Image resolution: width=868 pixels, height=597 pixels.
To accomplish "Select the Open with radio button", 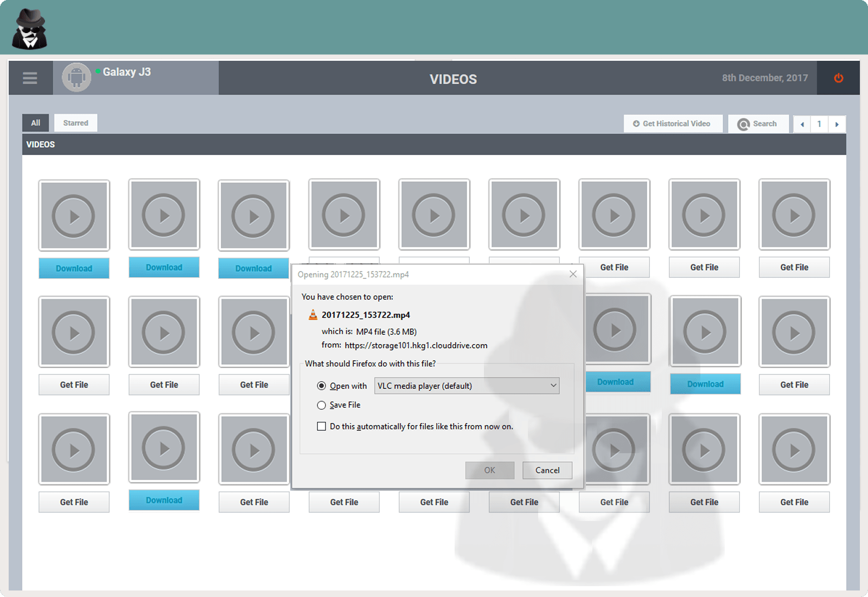I will 322,386.
